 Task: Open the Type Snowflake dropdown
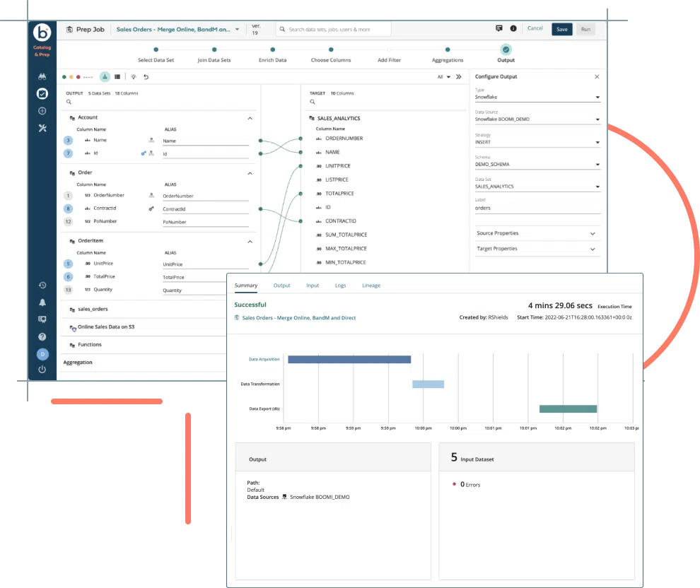click(x=537, y=97)
